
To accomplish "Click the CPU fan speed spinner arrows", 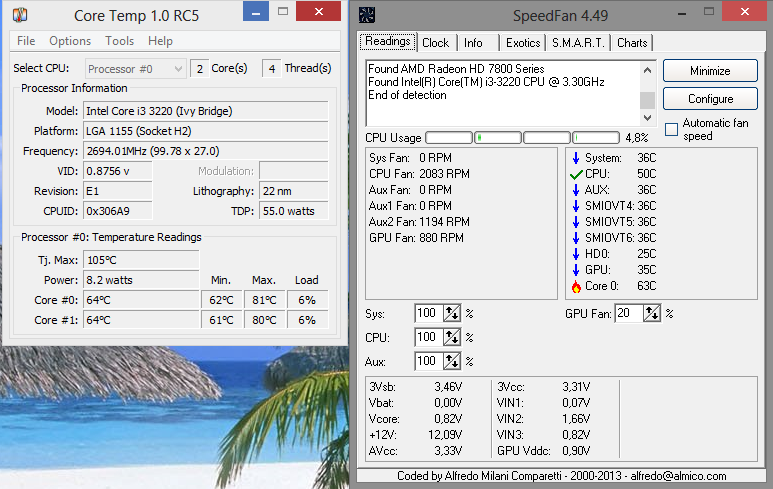I will (x=452, y=338).
